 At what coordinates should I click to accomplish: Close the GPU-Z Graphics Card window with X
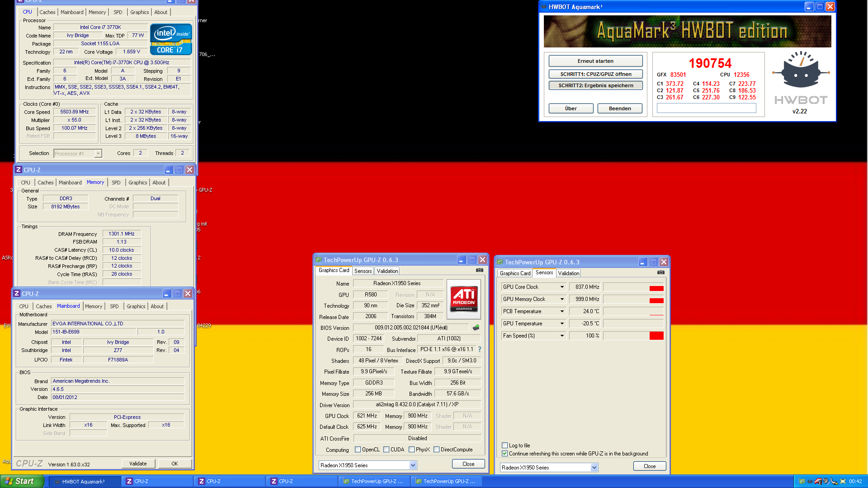483,260
